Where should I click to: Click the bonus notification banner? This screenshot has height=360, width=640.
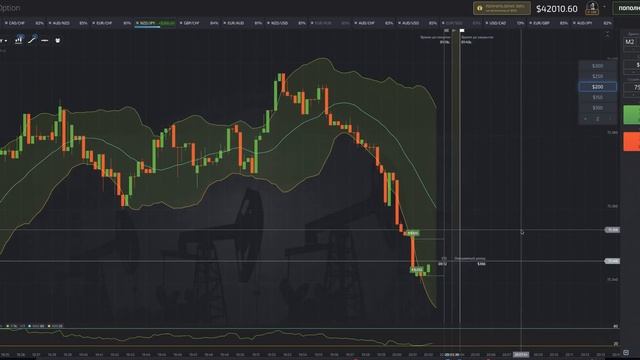click(502, 8)
